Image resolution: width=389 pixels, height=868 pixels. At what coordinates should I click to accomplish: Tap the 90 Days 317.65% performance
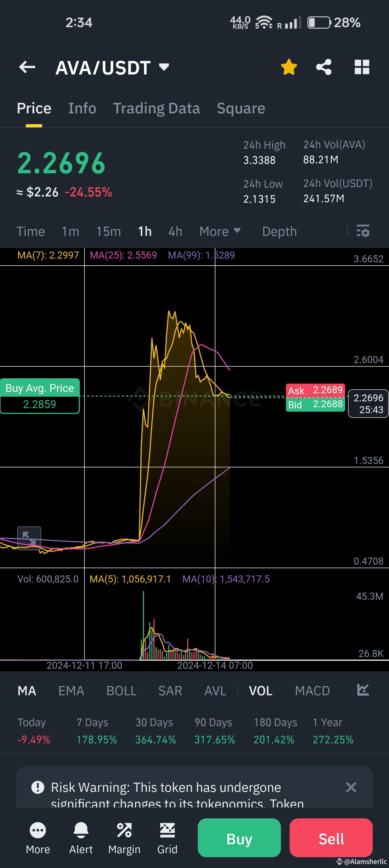coord(214,731)
